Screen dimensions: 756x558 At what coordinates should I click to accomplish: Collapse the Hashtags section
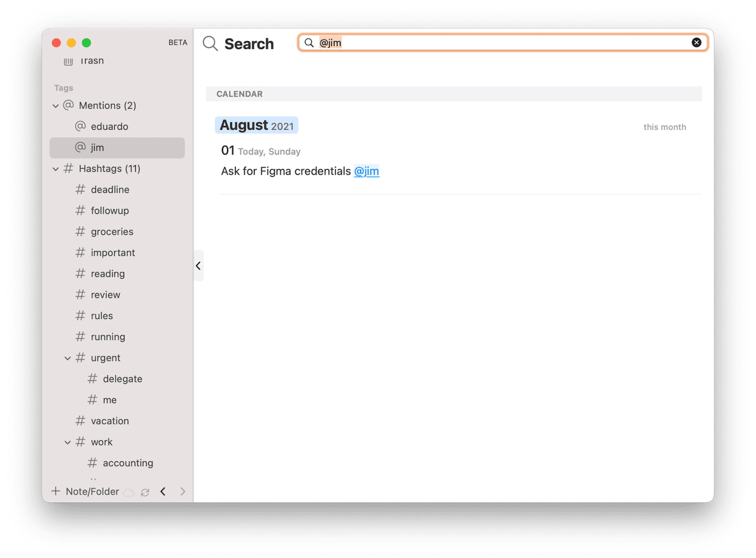point(56,169)
